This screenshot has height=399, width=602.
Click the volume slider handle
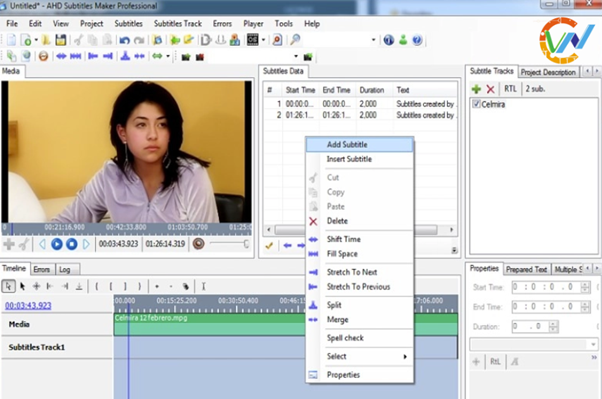(246, 244)
